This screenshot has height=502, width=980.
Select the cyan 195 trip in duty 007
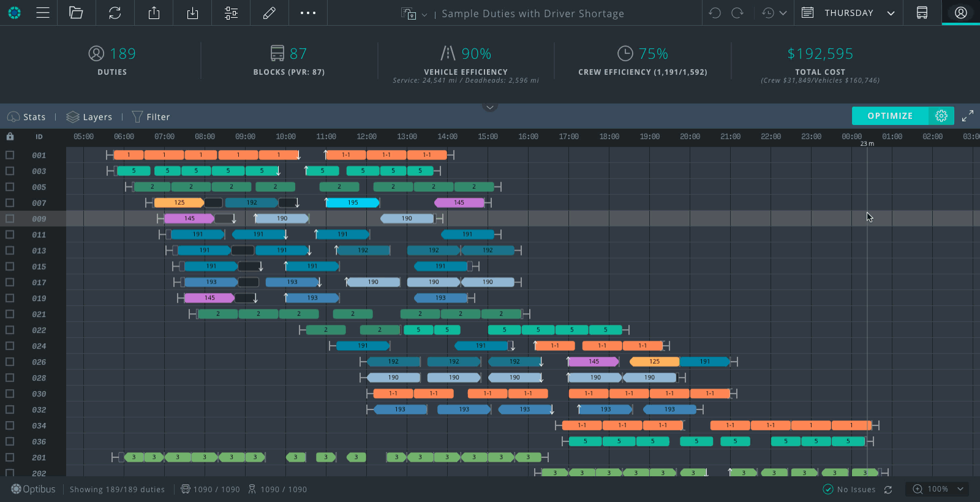click(x=353, y=203)
